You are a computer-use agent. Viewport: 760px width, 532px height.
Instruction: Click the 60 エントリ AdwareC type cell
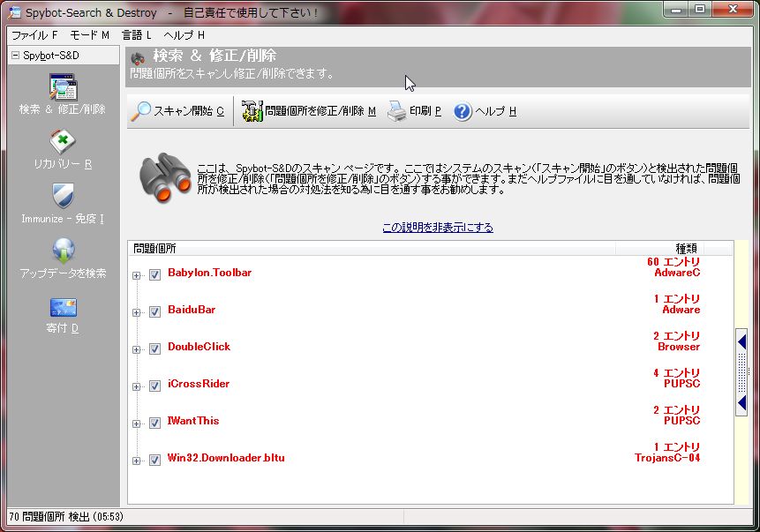click(x=673, y=267)
